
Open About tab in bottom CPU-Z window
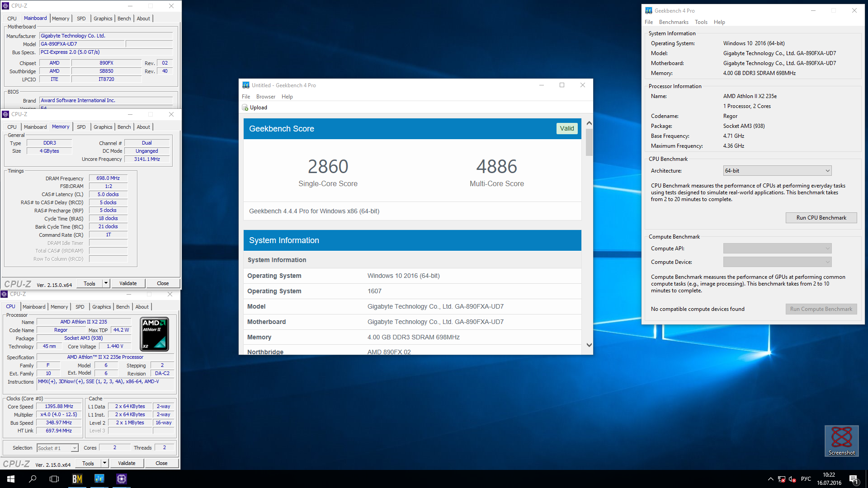click(x=142, y=307)
